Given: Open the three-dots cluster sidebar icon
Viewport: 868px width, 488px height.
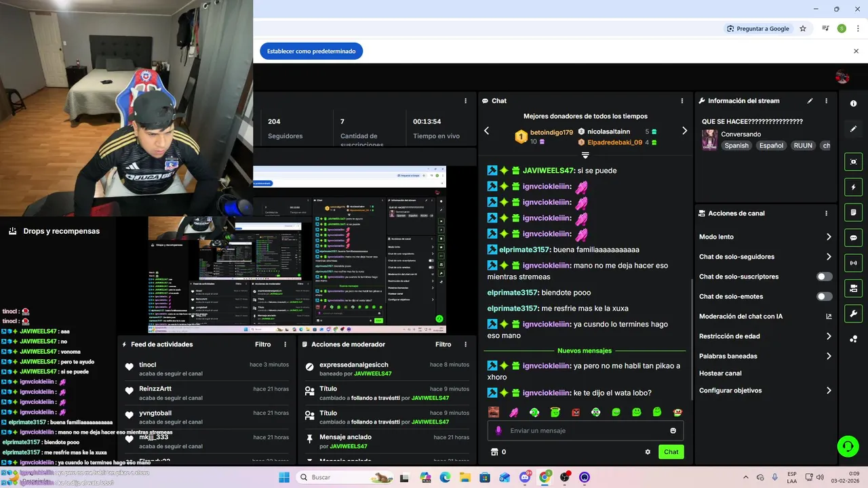Looking at the screenshot, I should [853, 339].
